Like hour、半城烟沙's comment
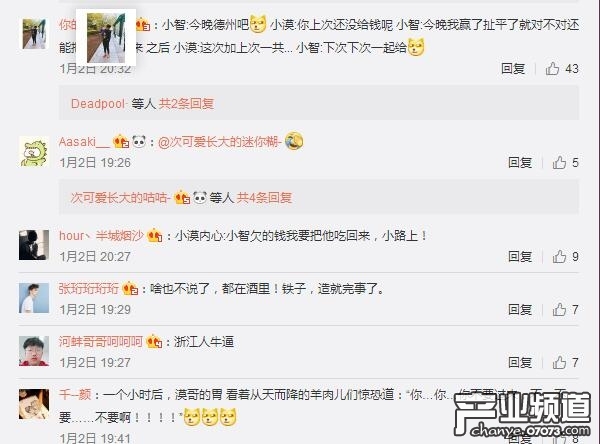600x444 pixels. [x=559, y=256]
